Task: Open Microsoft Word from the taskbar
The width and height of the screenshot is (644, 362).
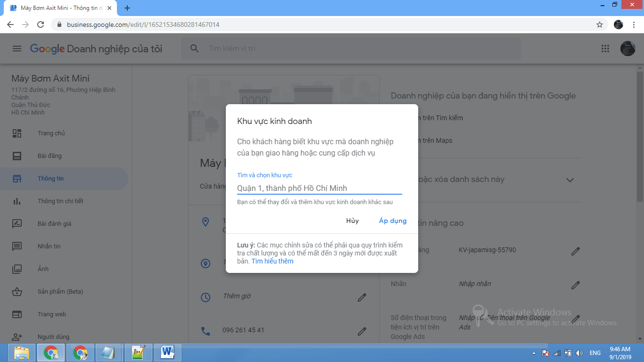Action: pos(167,353)
